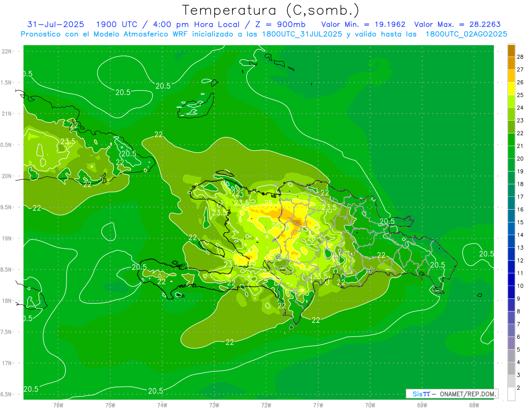Click the 68W longitude axis label
The image size is (532, 411).
(x=474, y=405)
